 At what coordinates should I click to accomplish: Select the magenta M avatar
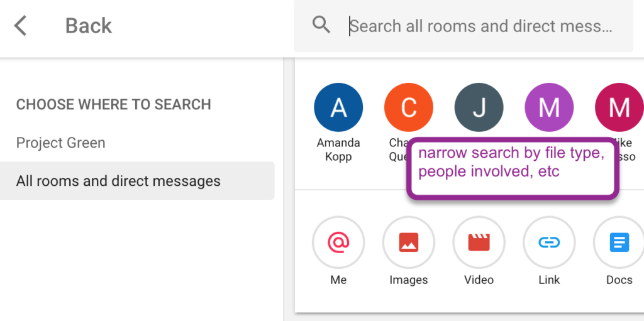[x=619, y=107]
